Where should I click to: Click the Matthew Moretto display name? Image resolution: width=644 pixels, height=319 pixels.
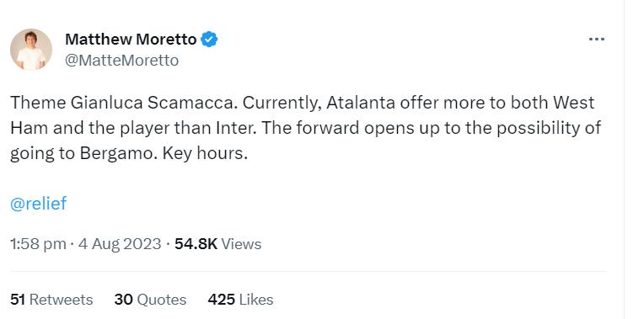pyautogui.click(x=131, y=40)
